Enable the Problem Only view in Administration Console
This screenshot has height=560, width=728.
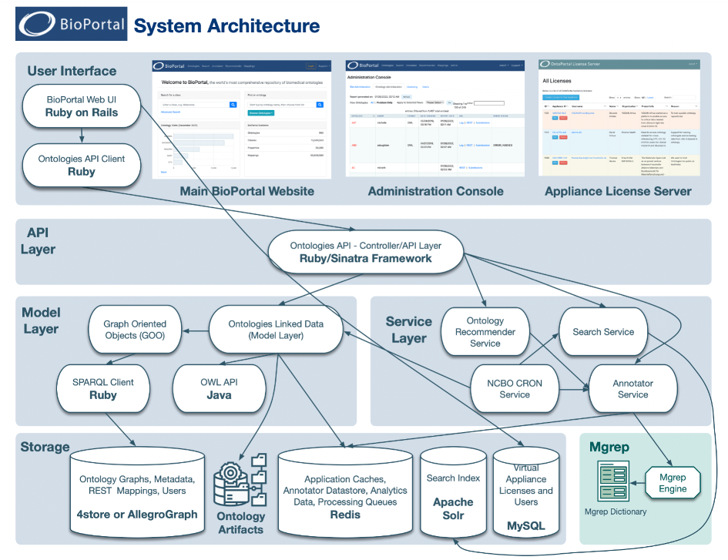click(384, 102)
